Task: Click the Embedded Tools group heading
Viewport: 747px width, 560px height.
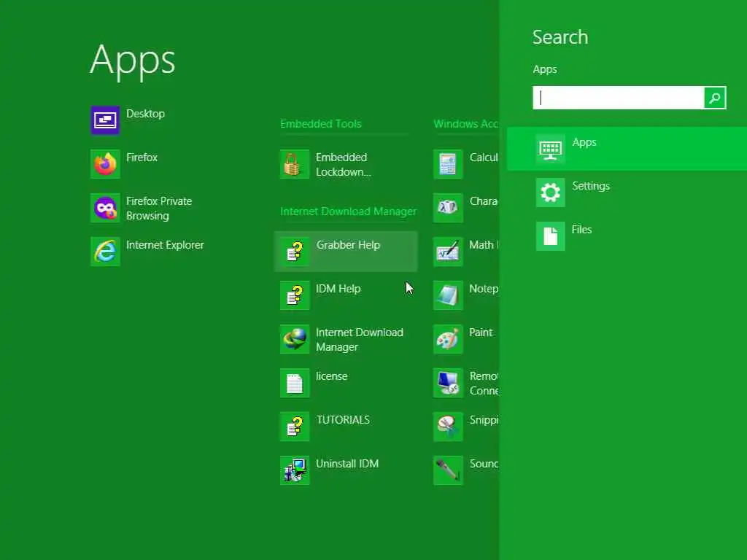Action: (x=321, y=124)
